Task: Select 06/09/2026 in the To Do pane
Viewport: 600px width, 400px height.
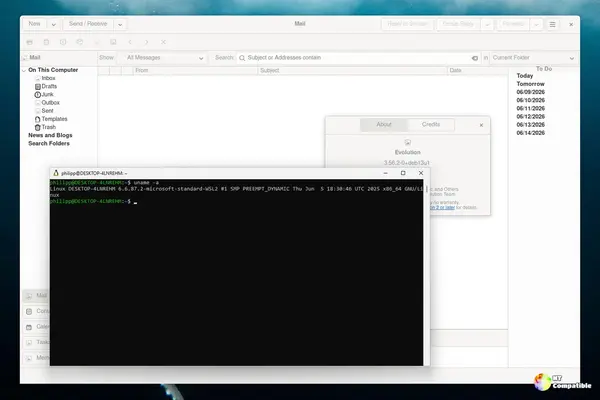Action: 530,92
